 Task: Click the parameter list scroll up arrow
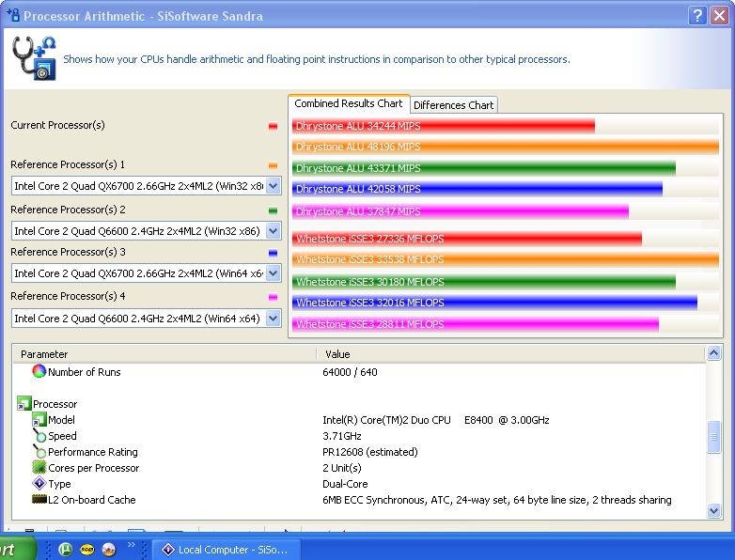(x=713, y=353)
